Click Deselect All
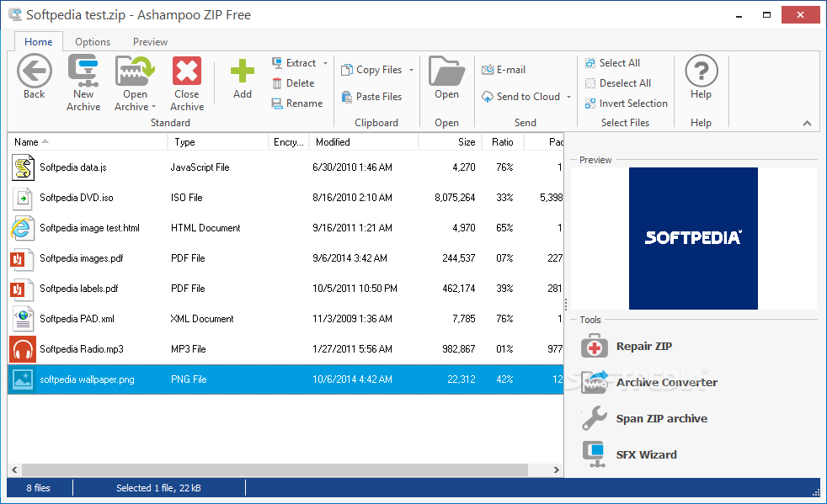The image size is (827, 504). [x=617, y=83]
